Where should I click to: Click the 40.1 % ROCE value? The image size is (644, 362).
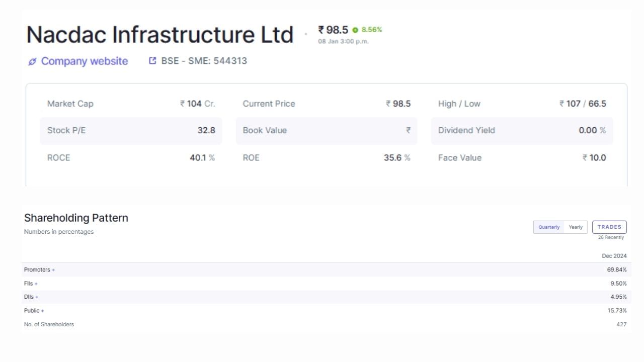pyautogui.click(x=202, y=158)
